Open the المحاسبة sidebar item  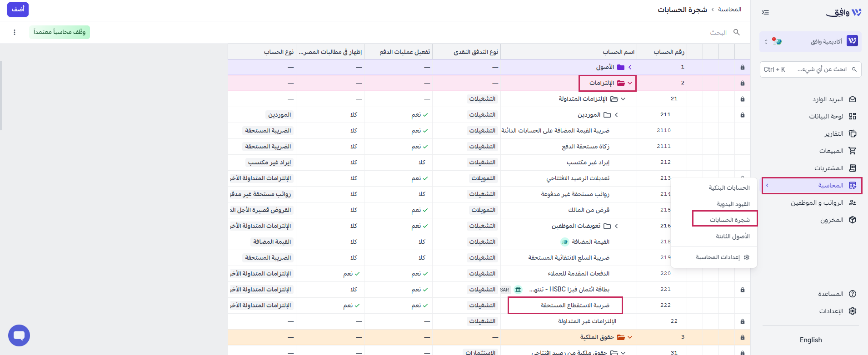pyautogui.click(x=812, y=185)
